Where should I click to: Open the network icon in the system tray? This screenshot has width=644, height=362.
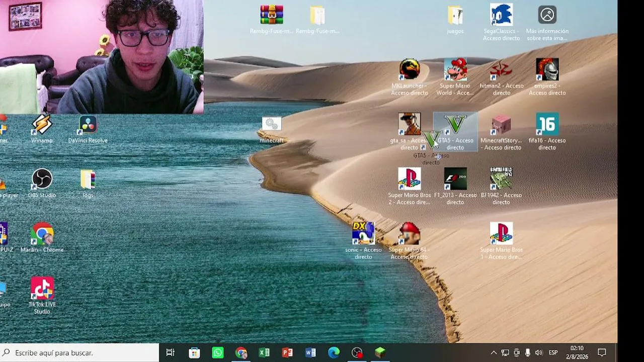tap(505, 352)
